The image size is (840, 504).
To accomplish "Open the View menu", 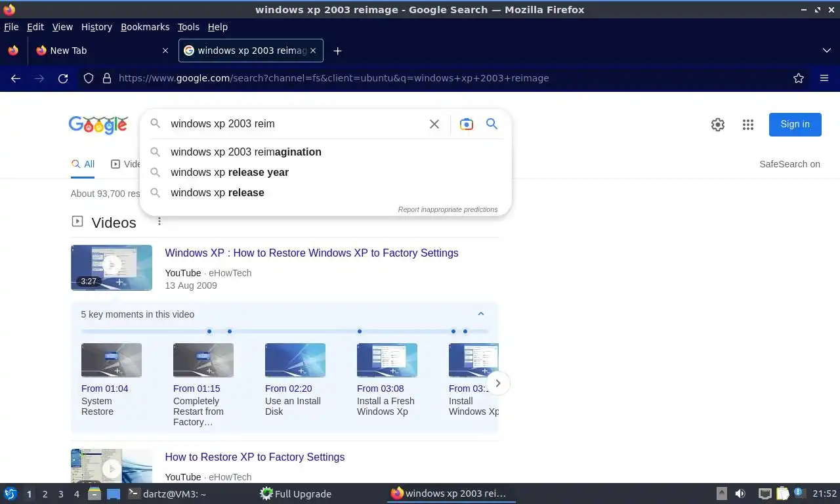I will pyautogui.click(x=62, y=27).
